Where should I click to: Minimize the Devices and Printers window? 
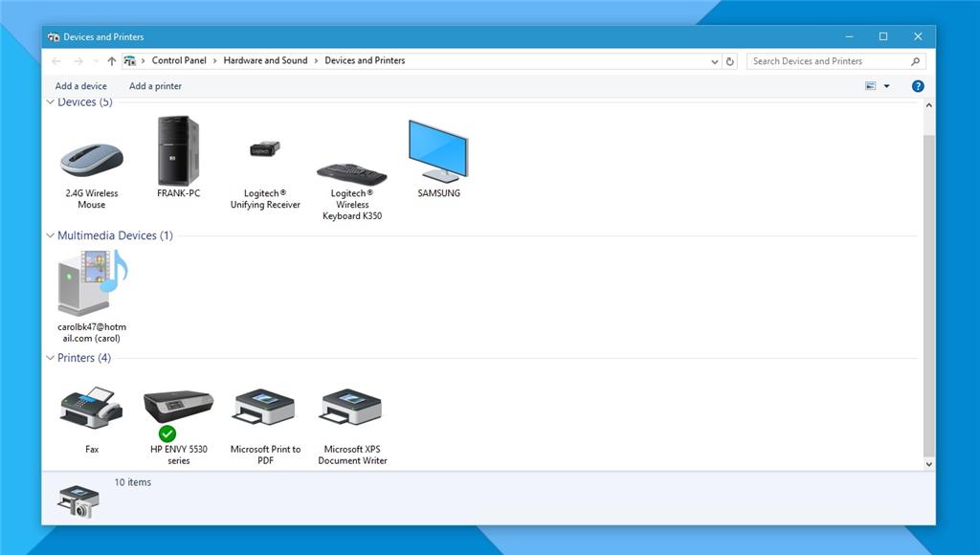[x=849, y=37]
